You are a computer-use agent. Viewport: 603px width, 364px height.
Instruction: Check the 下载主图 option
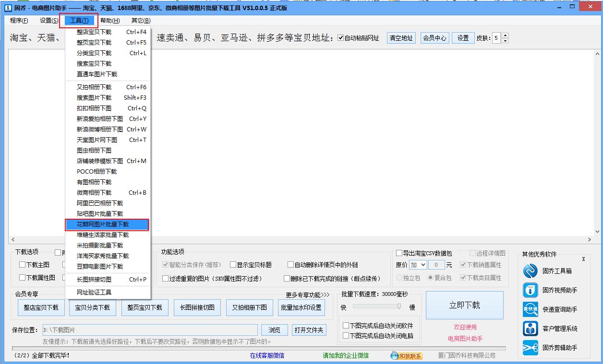(x=22, y=264)
